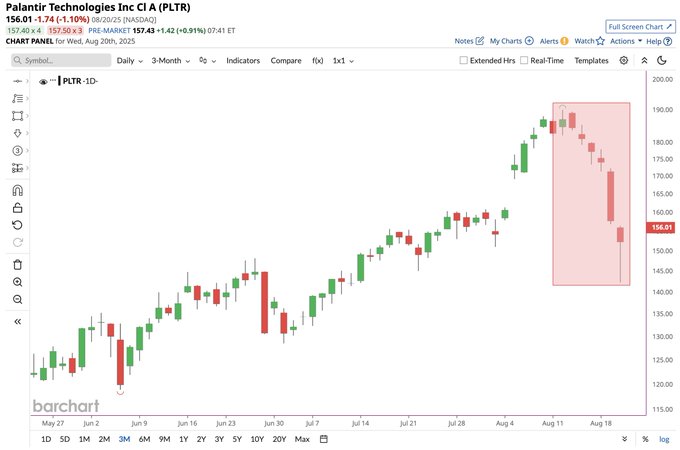Toggle PLTR series visibility eye icon
Screen dimensions: 680x450
43,82
